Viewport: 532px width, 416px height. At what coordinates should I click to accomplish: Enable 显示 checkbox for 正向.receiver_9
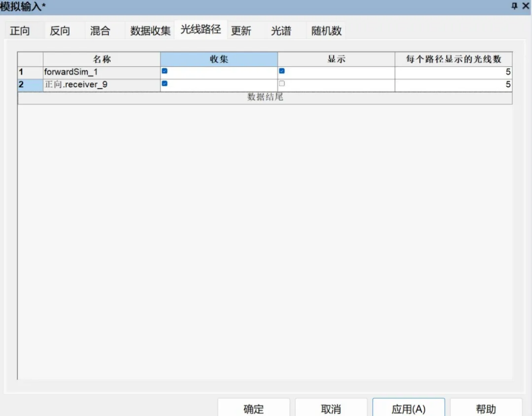pyautogui.click(x=282, y=84)
